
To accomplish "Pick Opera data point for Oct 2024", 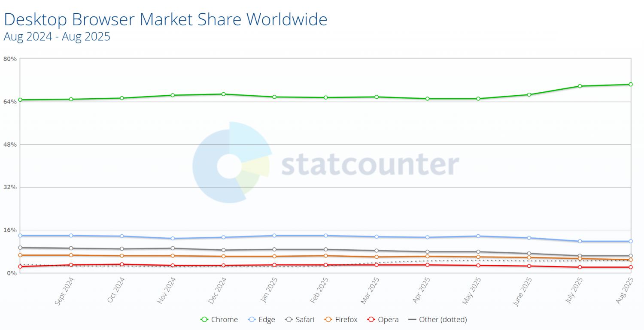I will click(x=122, y=264).
